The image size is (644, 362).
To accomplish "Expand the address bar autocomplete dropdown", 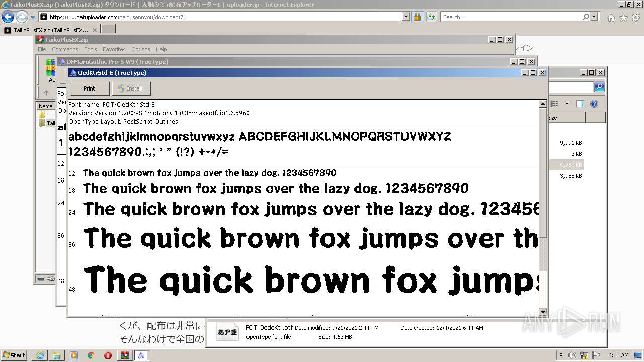I will click(x=406, y=17).
